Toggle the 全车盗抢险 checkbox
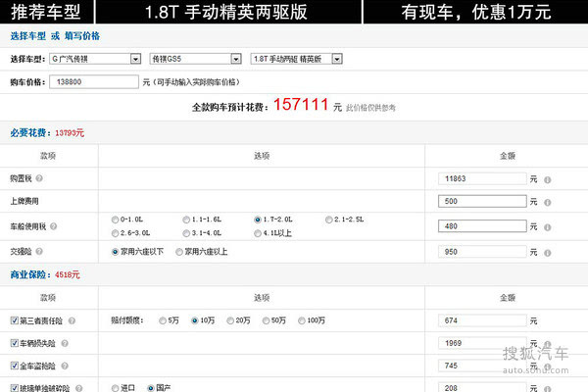 (x=15, y=366)
